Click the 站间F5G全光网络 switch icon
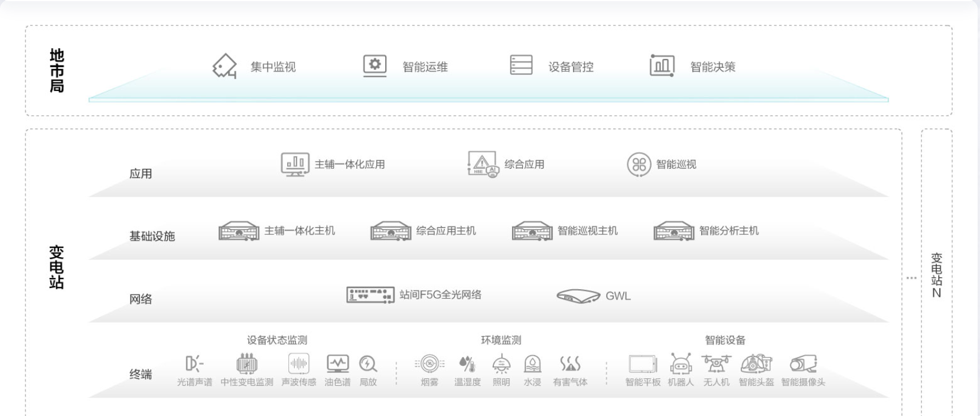The image size is (980, 416). (x=370, y=295)
